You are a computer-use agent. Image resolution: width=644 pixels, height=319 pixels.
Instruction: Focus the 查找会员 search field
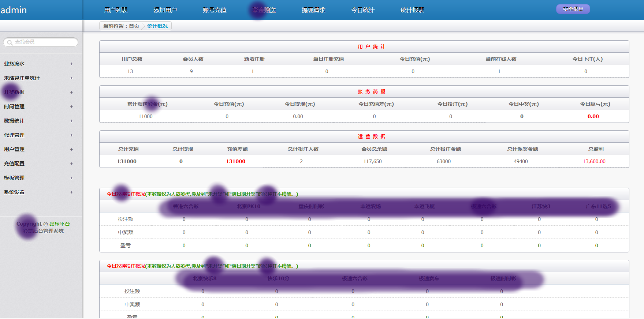[x=41, y=42]
